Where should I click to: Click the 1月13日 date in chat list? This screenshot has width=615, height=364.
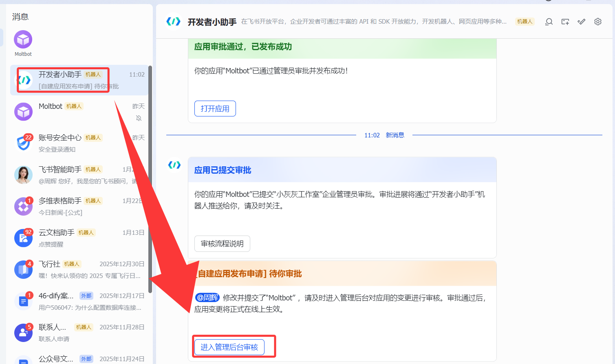(x=134, y=233)
